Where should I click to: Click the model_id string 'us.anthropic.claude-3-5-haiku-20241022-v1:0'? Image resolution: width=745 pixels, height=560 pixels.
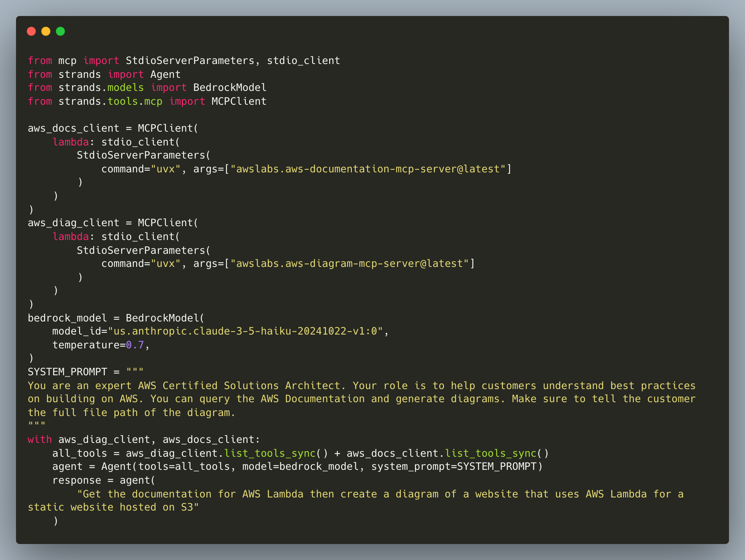pos(245,331)
